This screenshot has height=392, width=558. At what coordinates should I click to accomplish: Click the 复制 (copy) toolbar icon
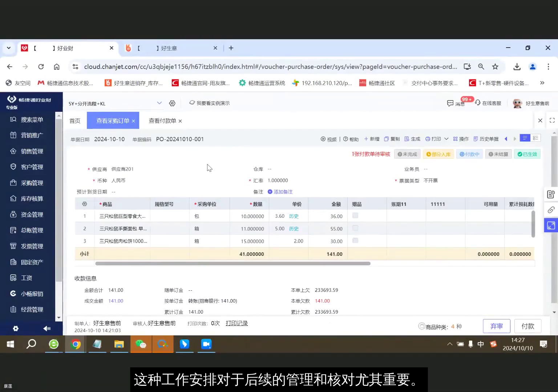click(x=392, y=139)
